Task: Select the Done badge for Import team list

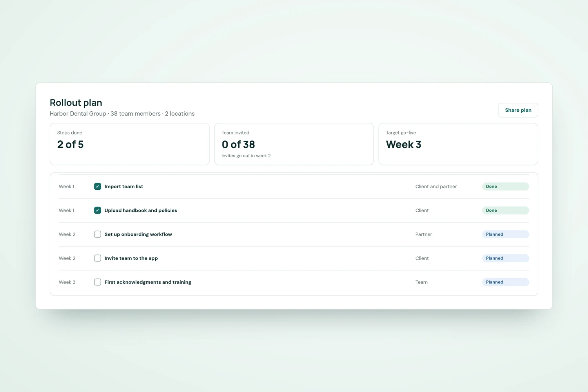Action: click(x=505, y=187)
